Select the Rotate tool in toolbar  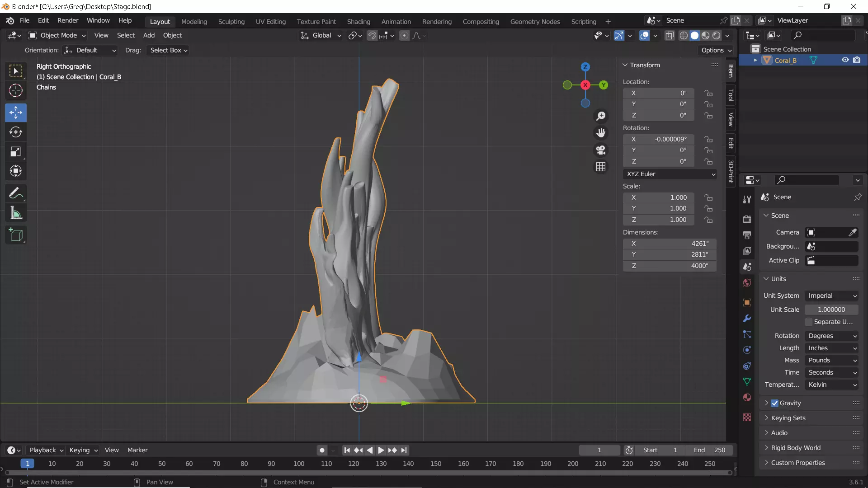tap(16, 132)
